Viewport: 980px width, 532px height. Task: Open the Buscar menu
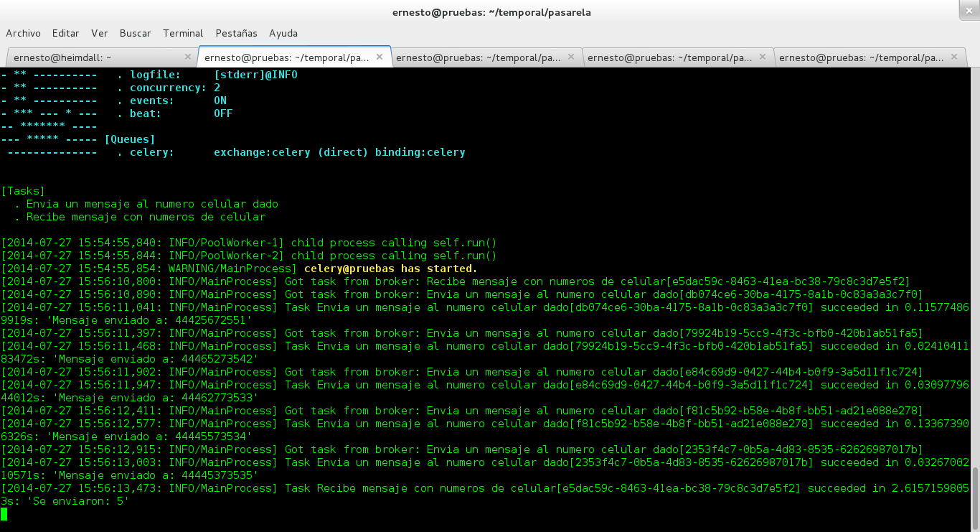click(135, 33)
